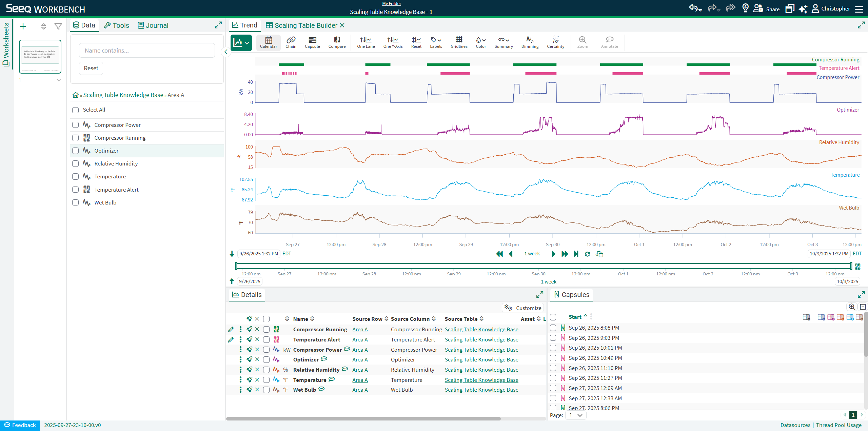The height and width of the screenshot is (431, 868).
Task: Open Customize for the Details pane
Action: pyautogui.click(x=523, y=308)
